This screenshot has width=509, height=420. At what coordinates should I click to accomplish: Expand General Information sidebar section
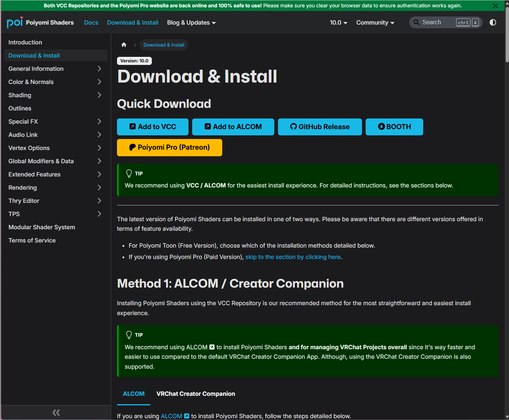coord(99,69)
